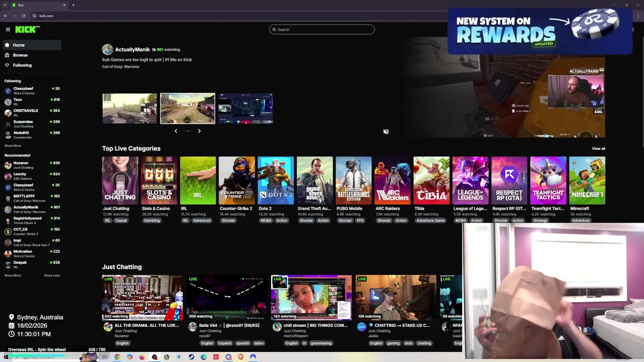Open the hamburger sidebar menu

[x=8, y=30]
